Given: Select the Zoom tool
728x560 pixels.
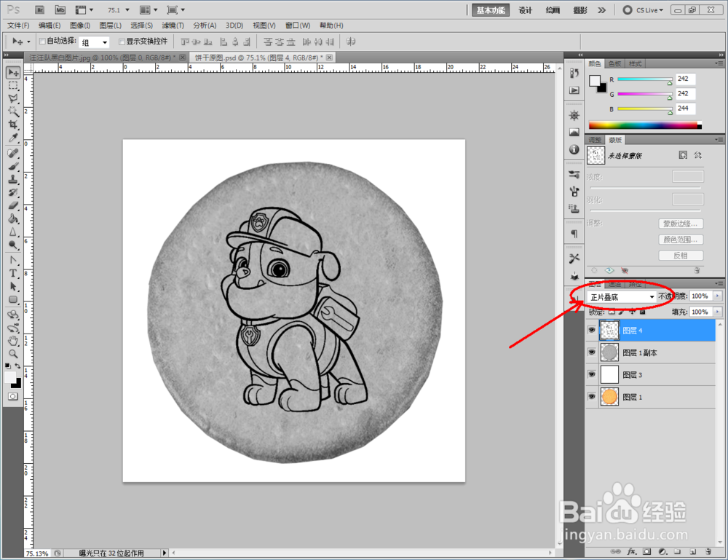Looking at the screenshot, I should [x=13, y=354].
